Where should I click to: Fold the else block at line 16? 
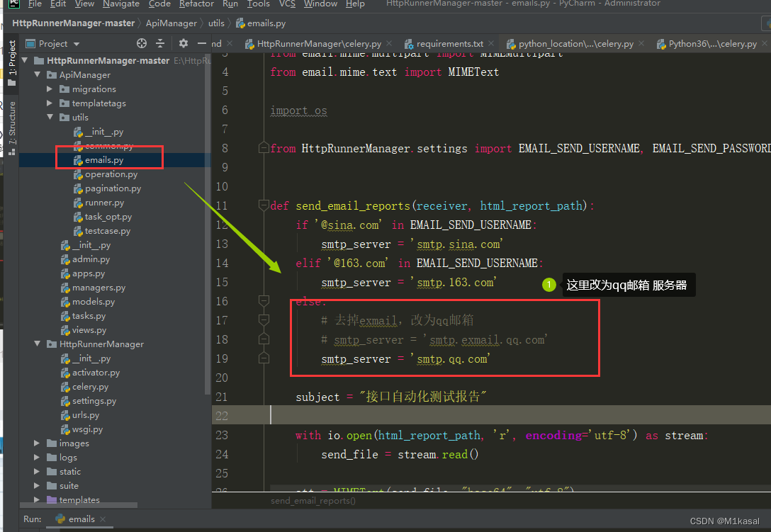264,300
